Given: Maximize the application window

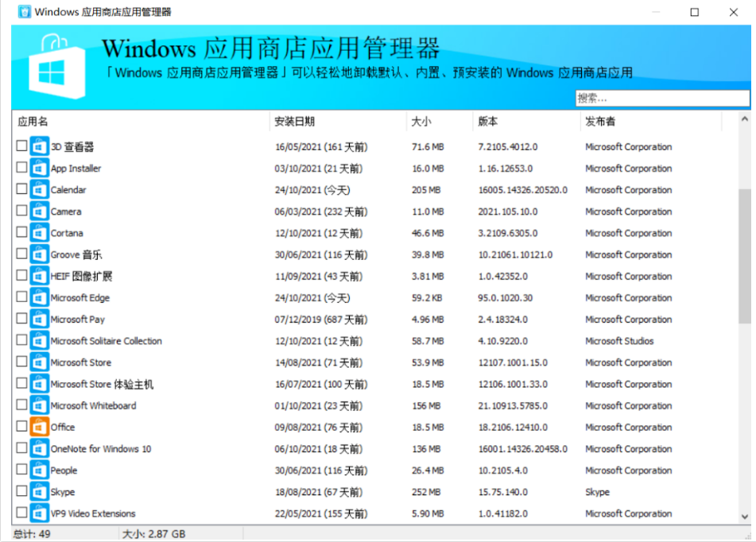Looking at the screenshot, I should pyautogui.click(x=694, y=12).
